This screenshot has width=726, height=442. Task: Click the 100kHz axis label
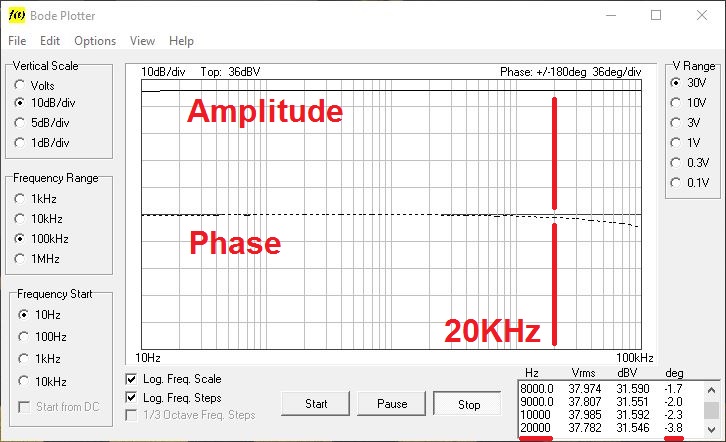point(634,358)
